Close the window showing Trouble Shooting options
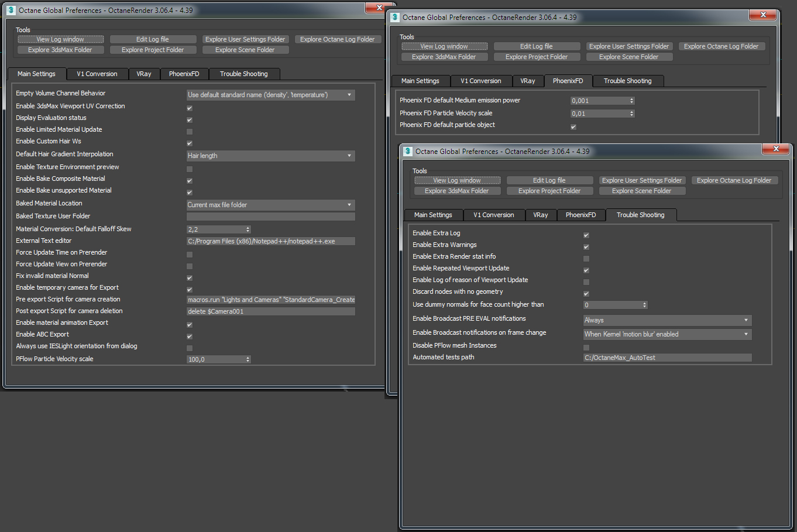Viewport: 797px width, 532px height. pyautogui.click(x=776, y=149)
